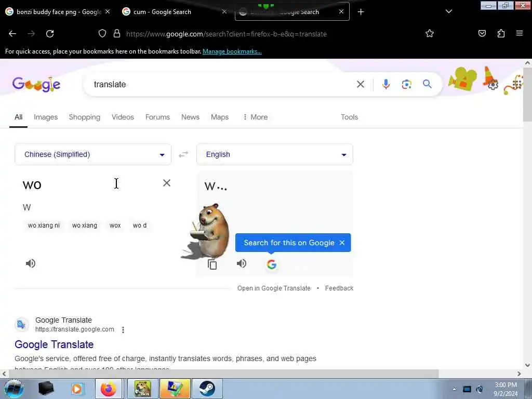The image size is (532, 399).
Task: Close the bonzi buddy face png tab
Action: (108, 11)
